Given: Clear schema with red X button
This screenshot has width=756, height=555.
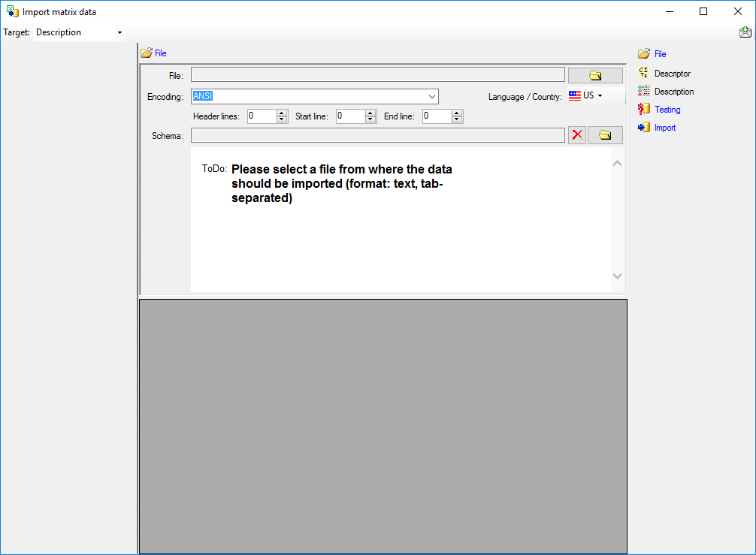Looking at the screenshot, I should click(x=577, y=135).
